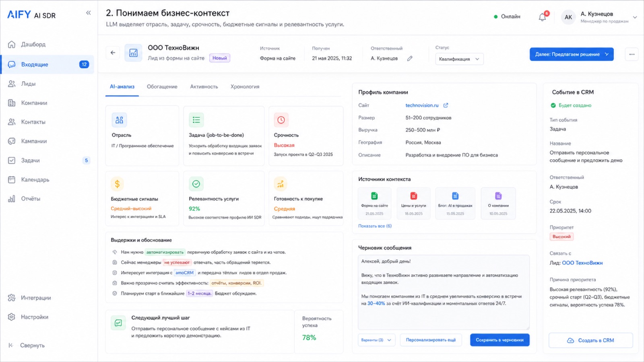Screen dimensions: 644x362
Task: Open Настройки in sidebar
Action: tap(47, 317)
